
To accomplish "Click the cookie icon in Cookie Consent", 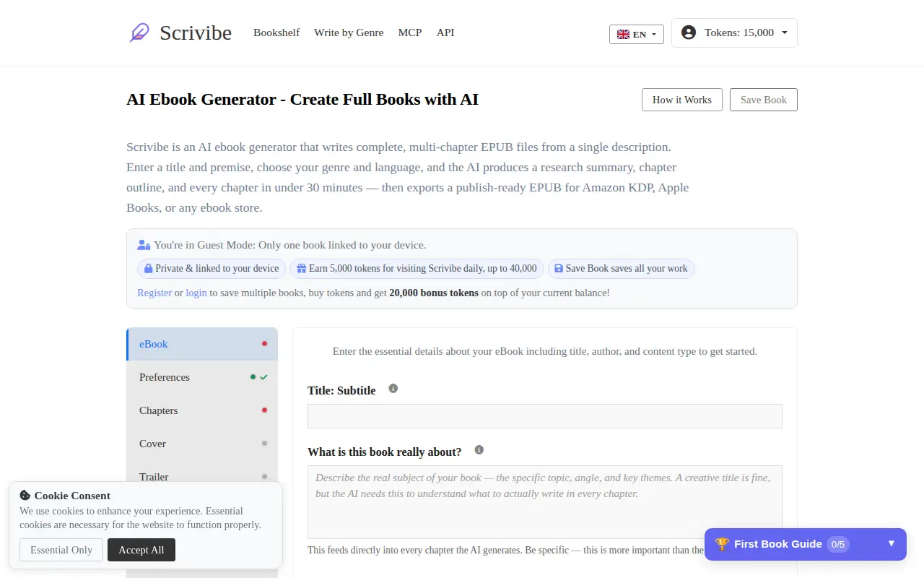I will [x=25, y=496].
